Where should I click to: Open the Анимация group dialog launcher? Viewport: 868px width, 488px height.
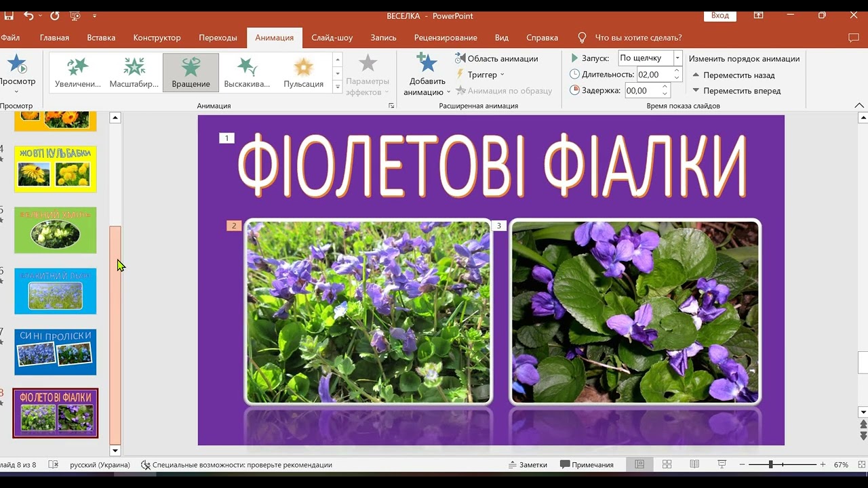tap(391, 106)
